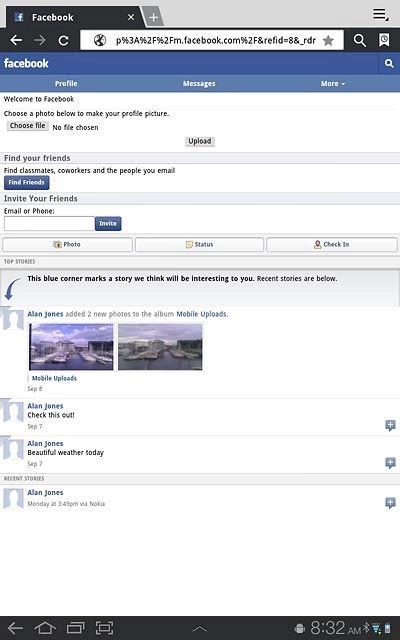Screen dimensions: 400x640
Task: Tap the 8:32 AM clock in status bar
Action: click(x=336, y=628)
